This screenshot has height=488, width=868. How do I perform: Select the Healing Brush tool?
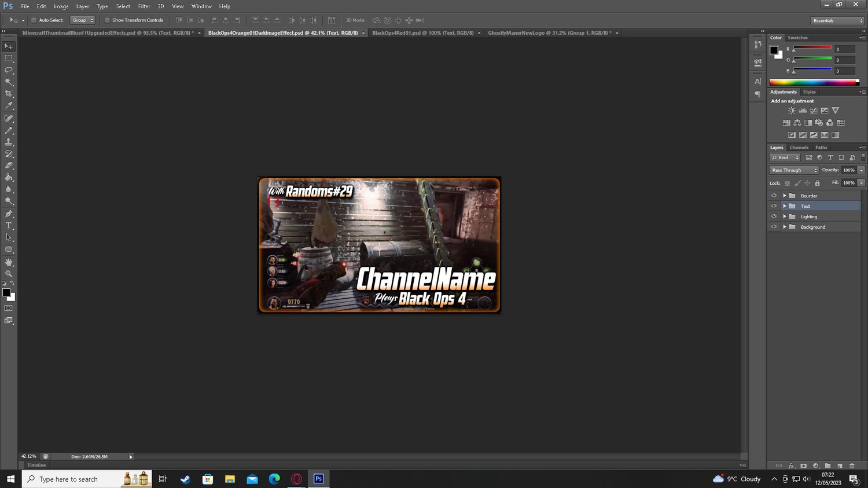coord(9,119)
